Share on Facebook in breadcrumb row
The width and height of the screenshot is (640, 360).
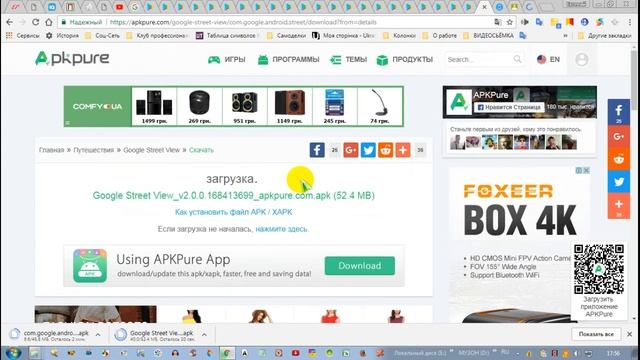coord(317,150)
